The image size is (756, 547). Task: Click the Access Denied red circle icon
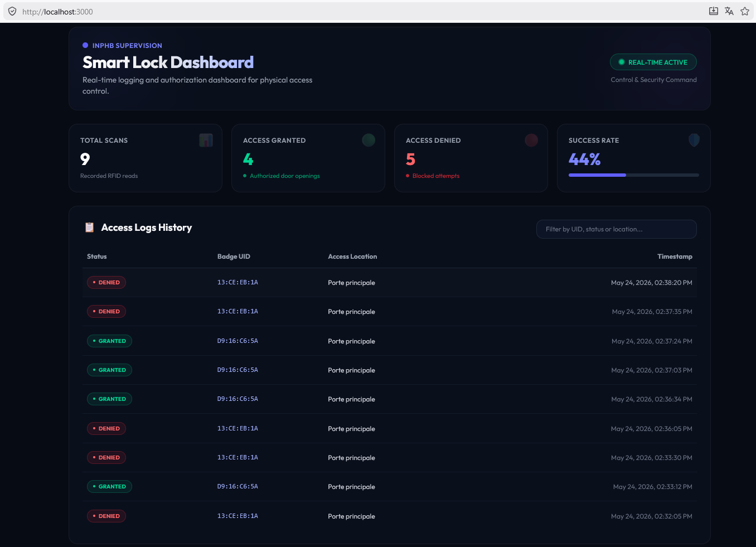pyautogui.click(x=531, y=141)
